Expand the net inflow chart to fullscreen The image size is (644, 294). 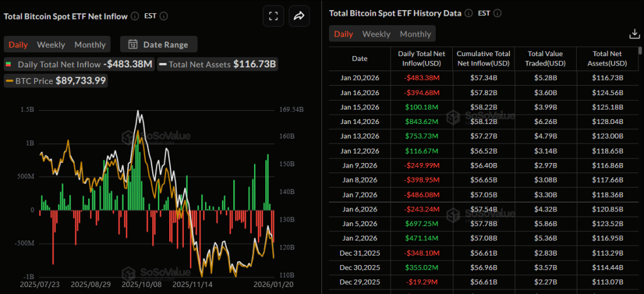273,16
